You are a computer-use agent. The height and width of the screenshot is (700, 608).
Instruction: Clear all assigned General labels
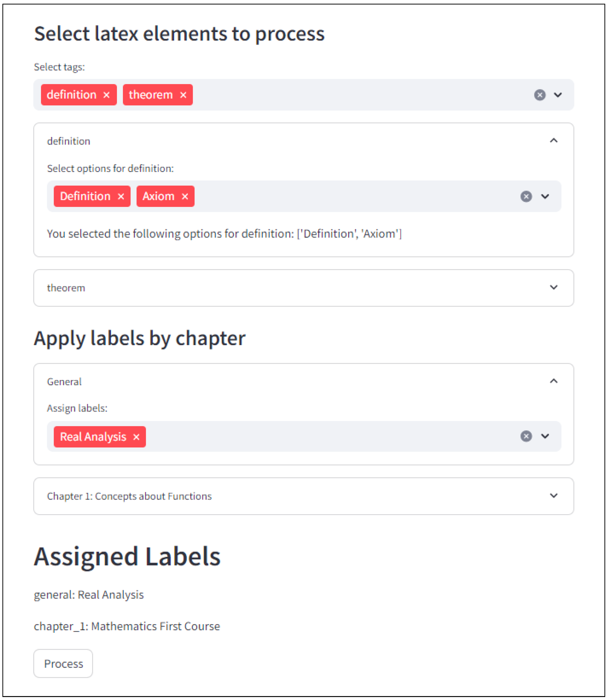point(526,436)
